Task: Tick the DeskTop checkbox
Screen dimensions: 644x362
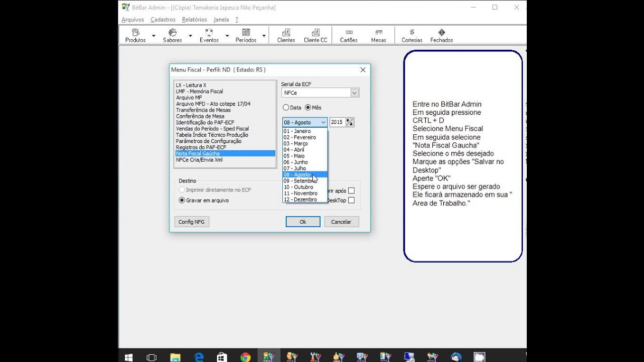Action: coord(351,200)
